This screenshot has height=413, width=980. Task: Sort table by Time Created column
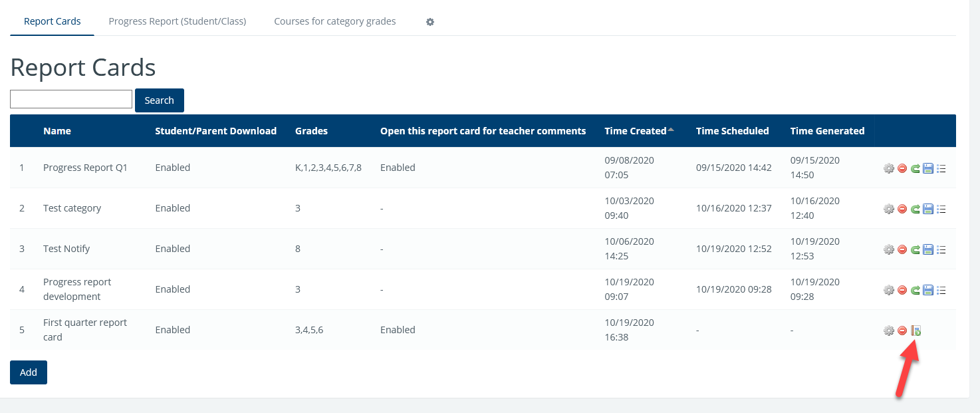point(635,131)
